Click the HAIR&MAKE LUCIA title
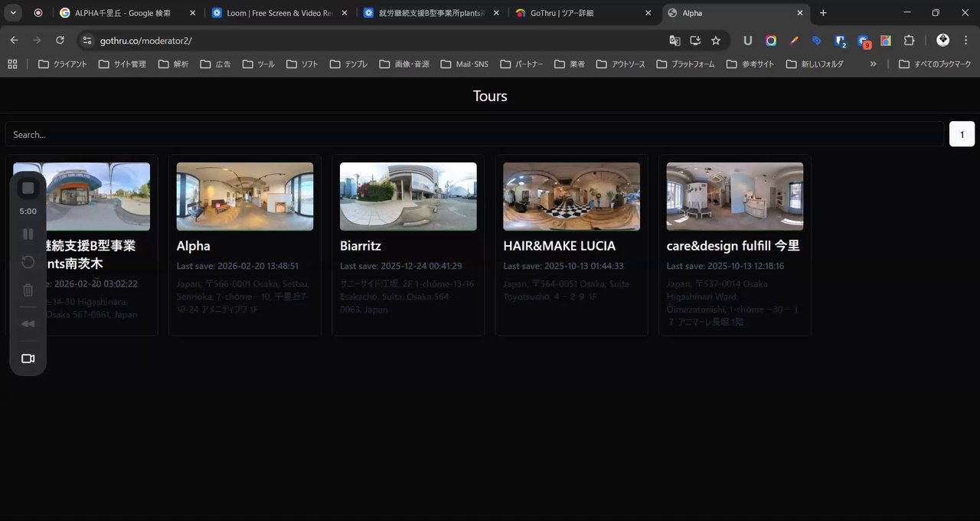This screenshot has width=980, height=521. 560,246
